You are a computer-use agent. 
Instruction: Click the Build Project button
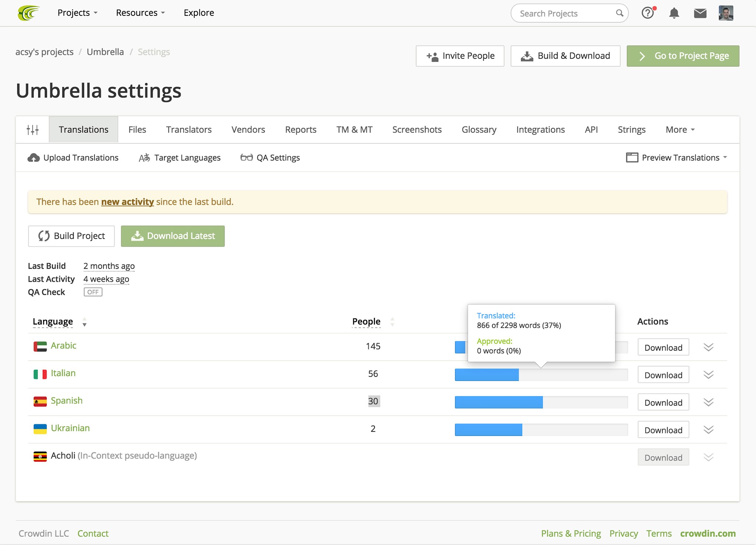[71, 236]
